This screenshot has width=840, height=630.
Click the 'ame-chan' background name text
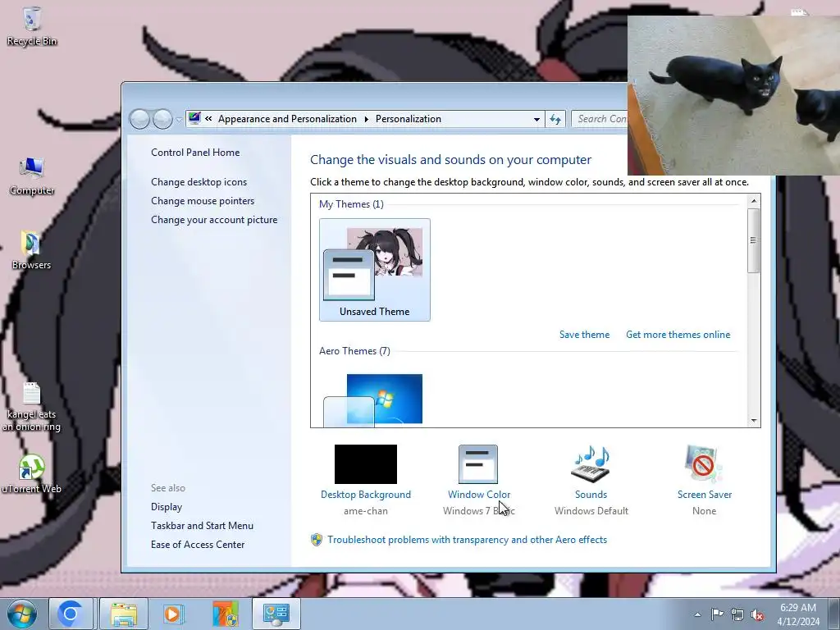click(366, 511)
